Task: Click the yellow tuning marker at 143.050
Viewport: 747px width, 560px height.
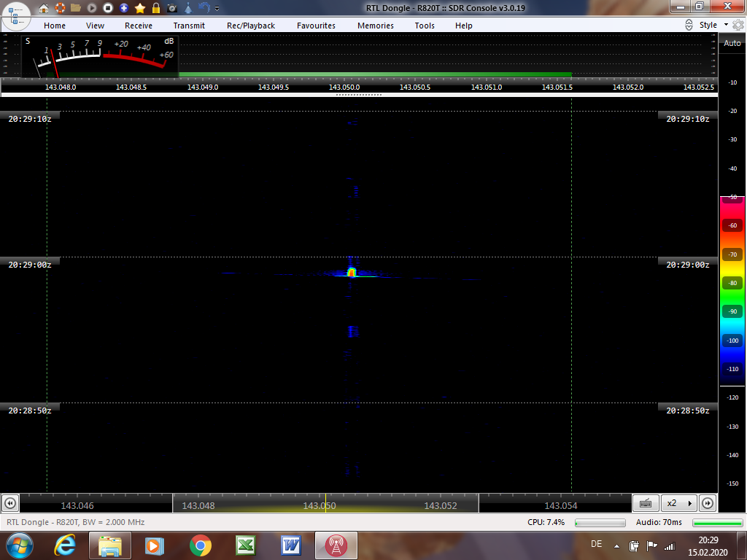Action: (x=326, y=503)
